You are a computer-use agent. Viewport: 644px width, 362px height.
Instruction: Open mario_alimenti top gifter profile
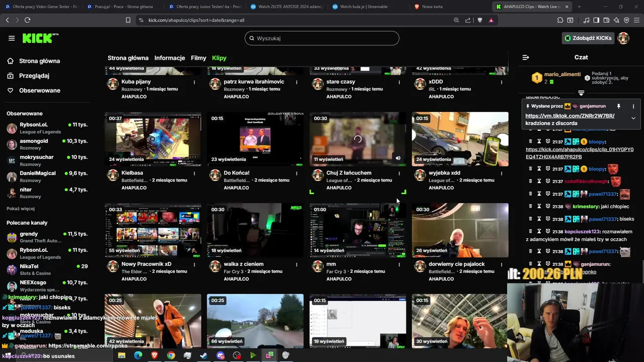tap(562, 74)
